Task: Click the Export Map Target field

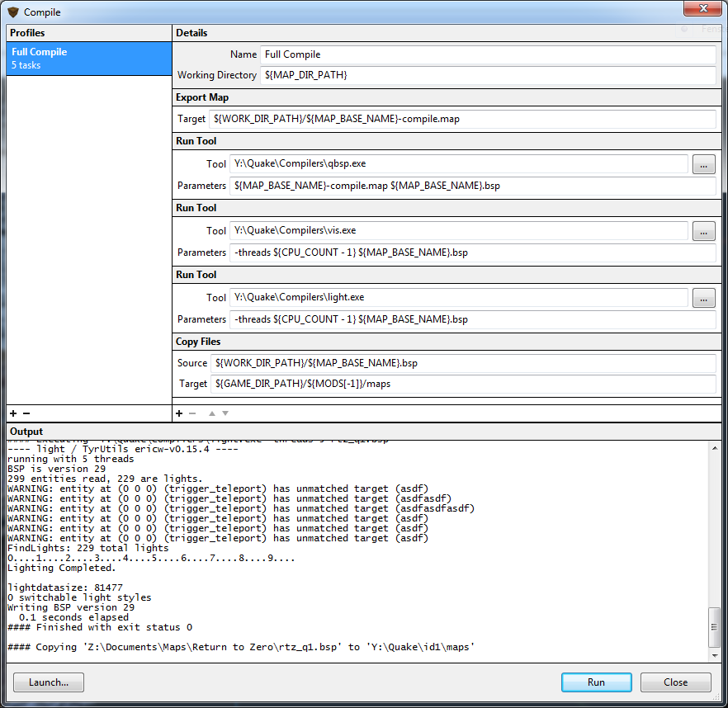Action: [x=462, y=119]
